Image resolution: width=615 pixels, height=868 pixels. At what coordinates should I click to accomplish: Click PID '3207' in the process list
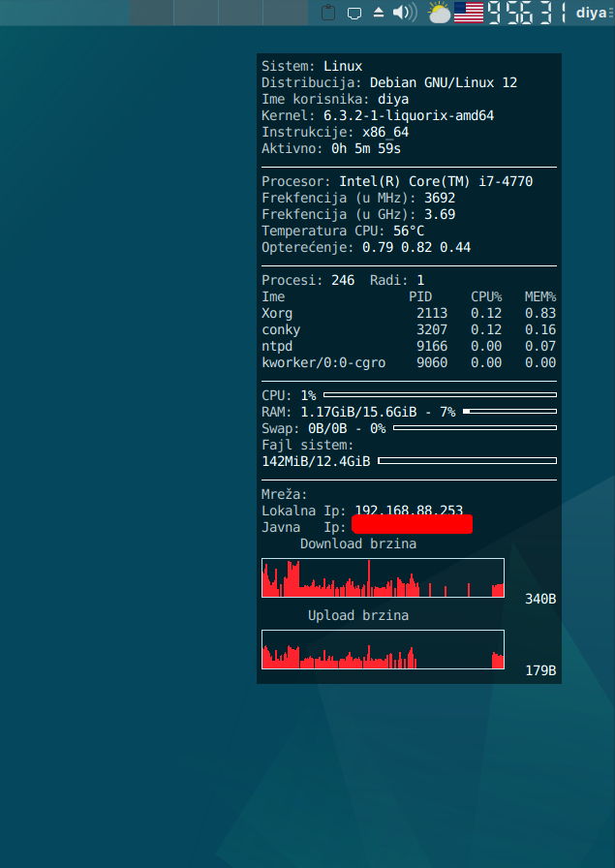[x=432, y=330]
